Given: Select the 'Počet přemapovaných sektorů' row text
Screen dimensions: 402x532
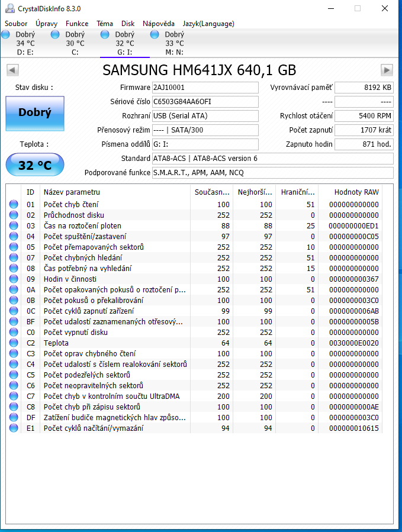Looking at the screenshot, I should (x=94, y=247).
